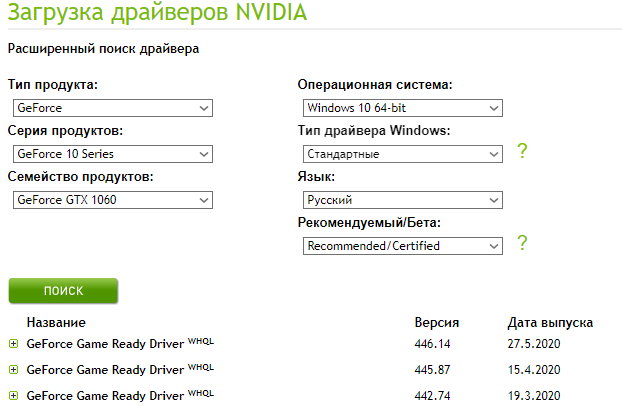The height and width of the screenshot is (406, 622).
Task: Click the Тип продукта label
Action: click(53, 85)
